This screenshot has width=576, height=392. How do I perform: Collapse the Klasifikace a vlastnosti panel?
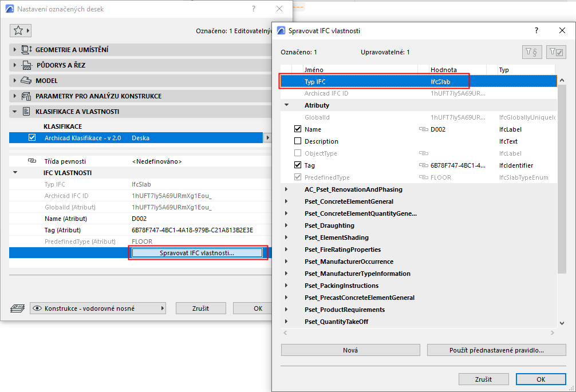pos(15,112)
